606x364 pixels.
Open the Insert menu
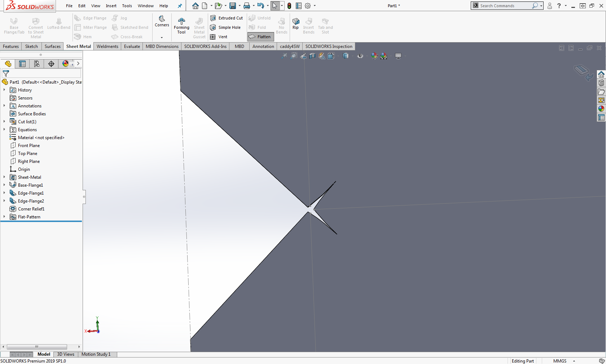click(x=111, y=6)
